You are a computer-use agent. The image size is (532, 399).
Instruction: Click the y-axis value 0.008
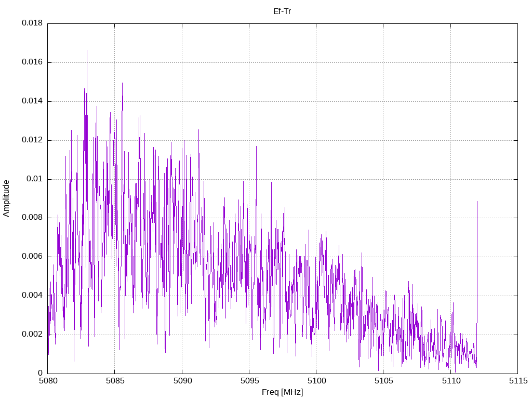click(32, 218)
